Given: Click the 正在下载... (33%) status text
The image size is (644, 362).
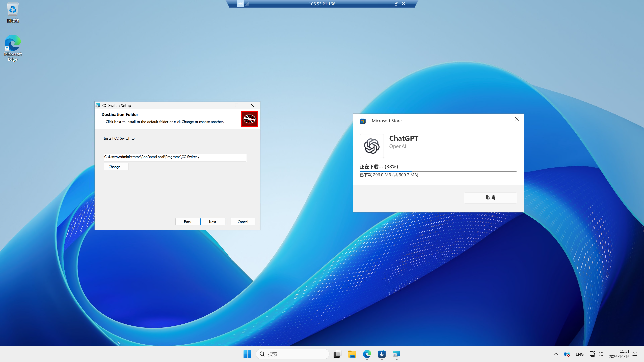Looking at the screenshot, I should tap(379, 167).
